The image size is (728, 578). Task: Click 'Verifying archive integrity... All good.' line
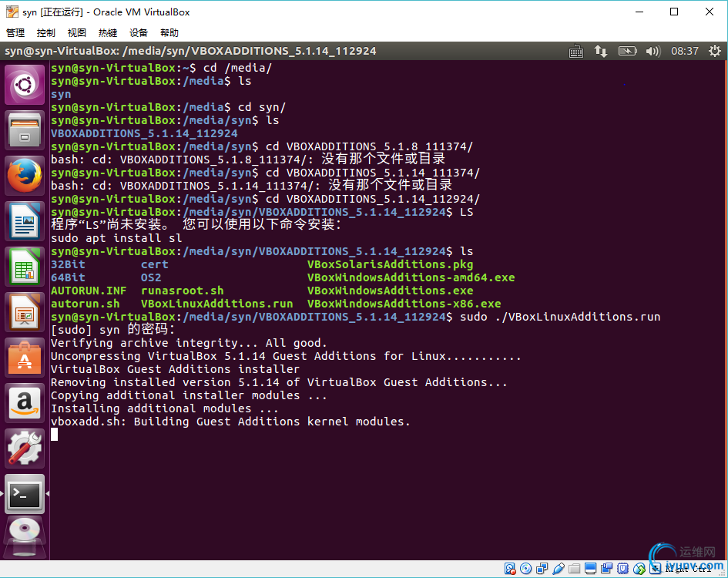point(189,344)
